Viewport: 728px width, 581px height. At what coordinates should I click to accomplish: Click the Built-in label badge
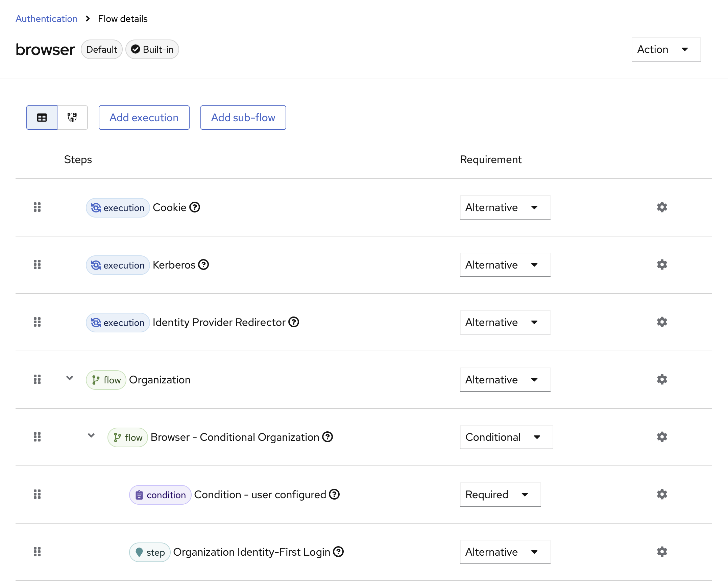[152, 49]
